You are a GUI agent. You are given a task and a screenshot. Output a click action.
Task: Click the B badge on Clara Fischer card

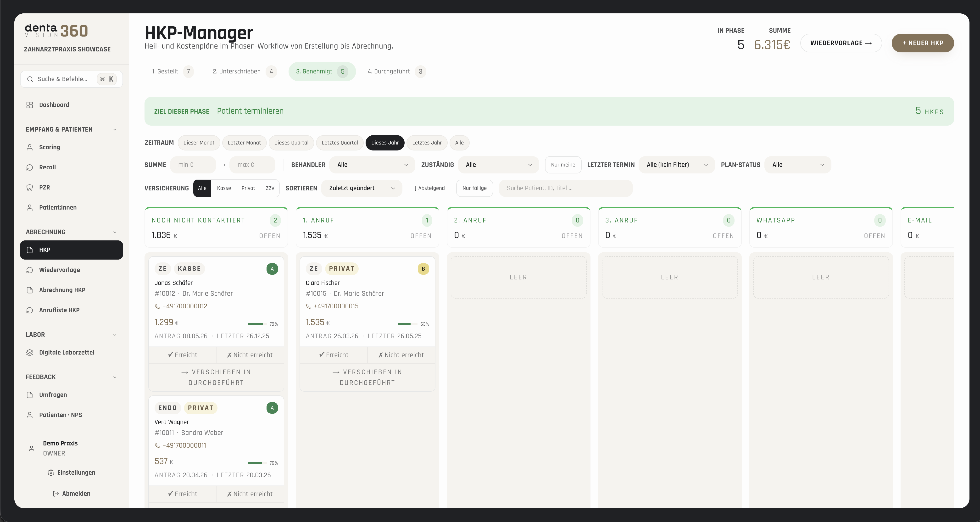423,269
